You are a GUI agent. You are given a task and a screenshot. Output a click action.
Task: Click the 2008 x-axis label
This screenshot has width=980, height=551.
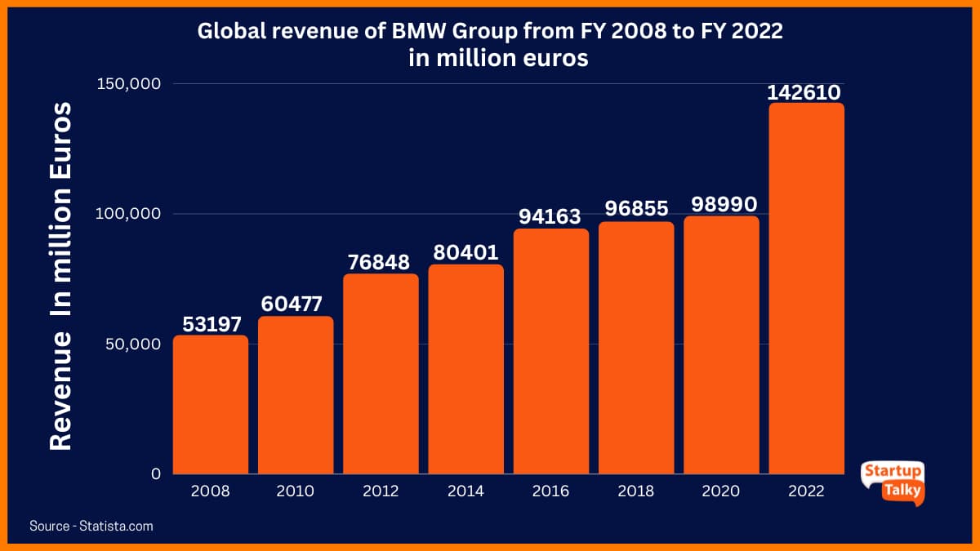pyautogui.click(x=211, y=491)
